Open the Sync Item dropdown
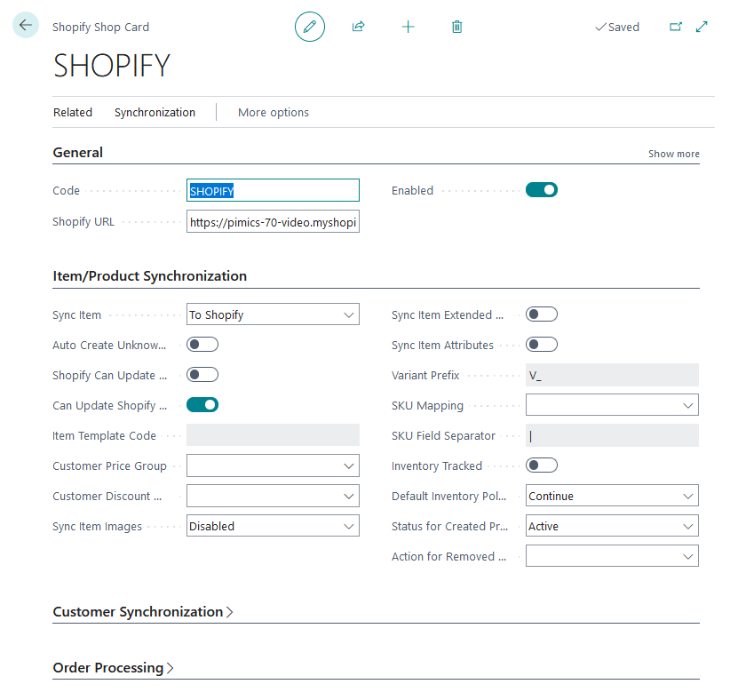Viewport: 730px width, 700px height. pos(273,314)
